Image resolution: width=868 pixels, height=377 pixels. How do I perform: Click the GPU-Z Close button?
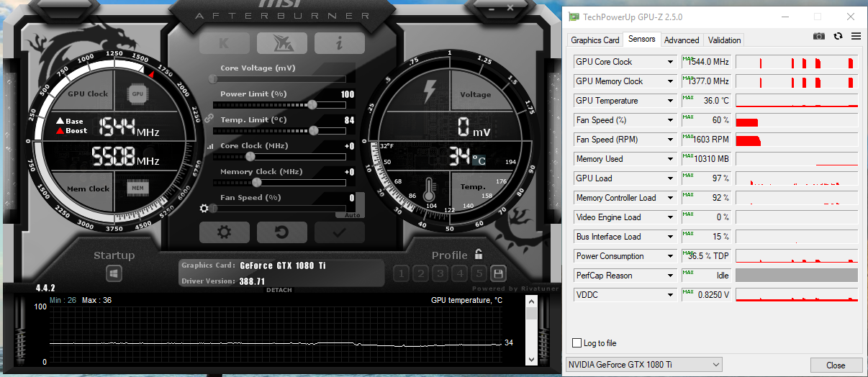836,365
